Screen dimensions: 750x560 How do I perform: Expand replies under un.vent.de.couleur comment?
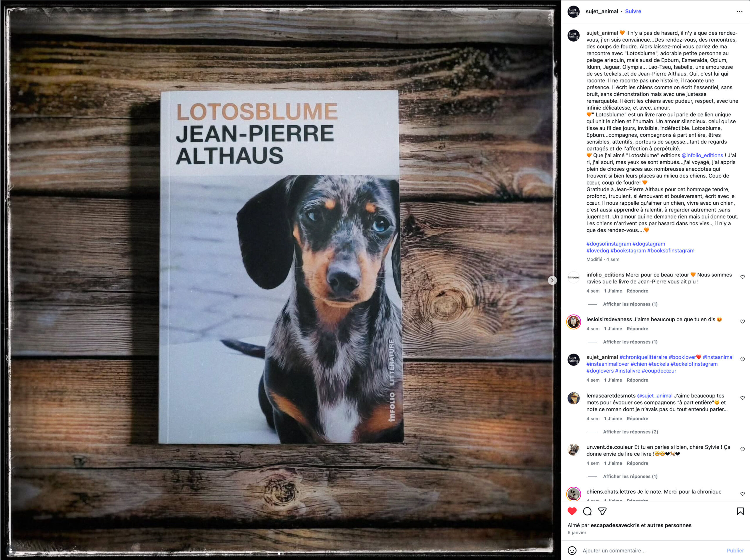[x=630, y=476]
